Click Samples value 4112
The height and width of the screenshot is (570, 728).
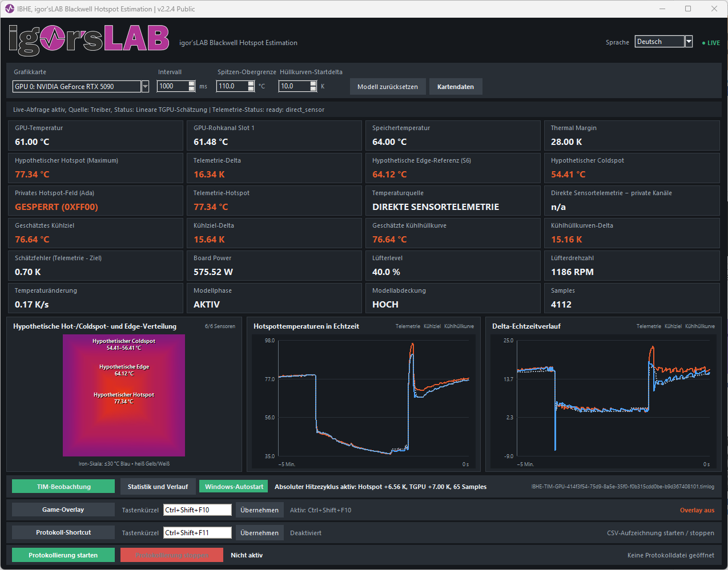click(x=561, y=305)
